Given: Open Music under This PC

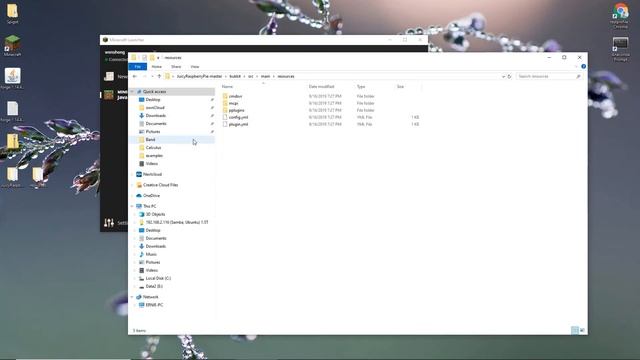Looking at the screenshot, I should (x=151, y=254).
